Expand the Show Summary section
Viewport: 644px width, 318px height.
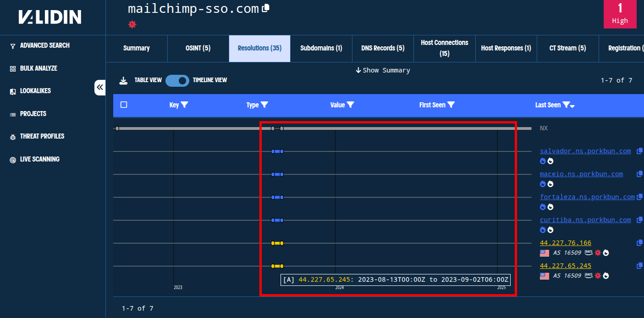pos(383,70)
